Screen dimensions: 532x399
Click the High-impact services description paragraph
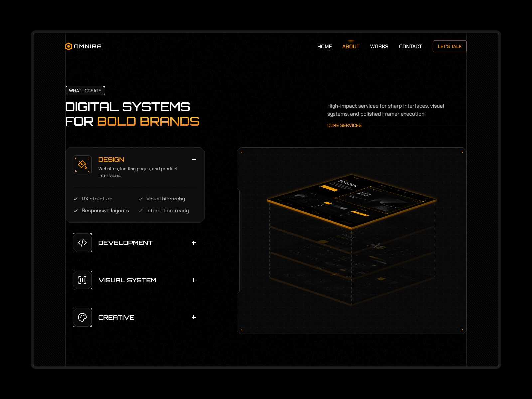pos(385,110)
